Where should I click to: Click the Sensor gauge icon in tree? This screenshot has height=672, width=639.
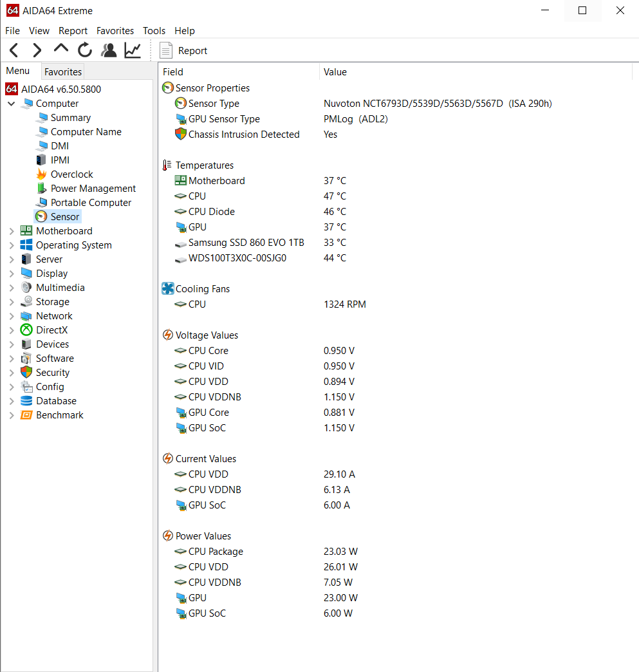pyautogui.click(x=41, y=216)
